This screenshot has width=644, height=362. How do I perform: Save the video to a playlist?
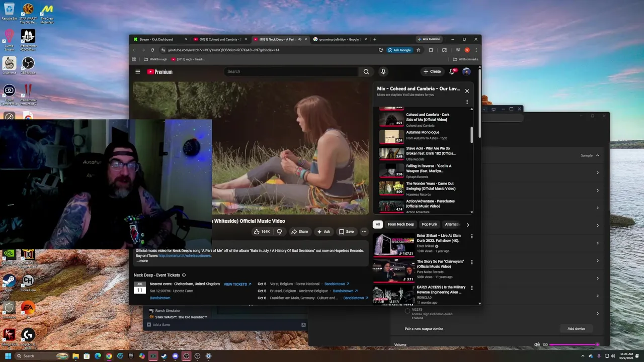[346, 232]
